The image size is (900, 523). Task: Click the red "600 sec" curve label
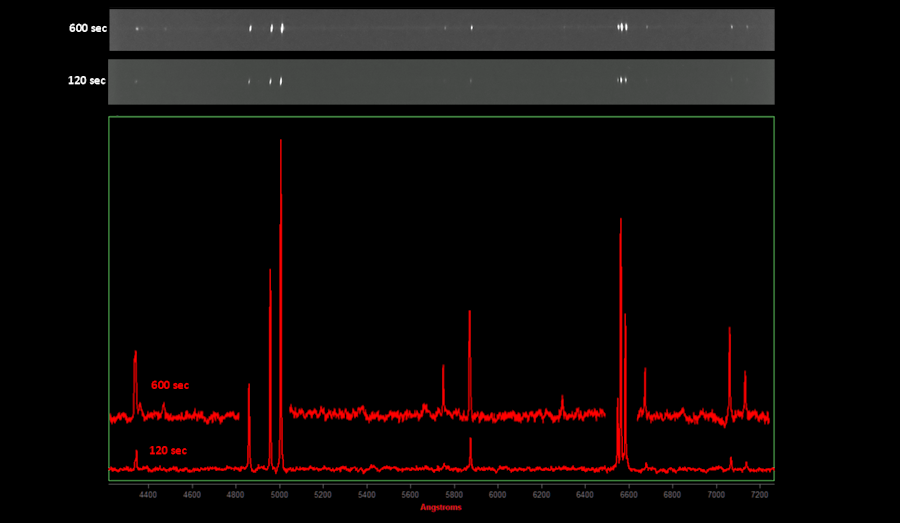[170, 385]
